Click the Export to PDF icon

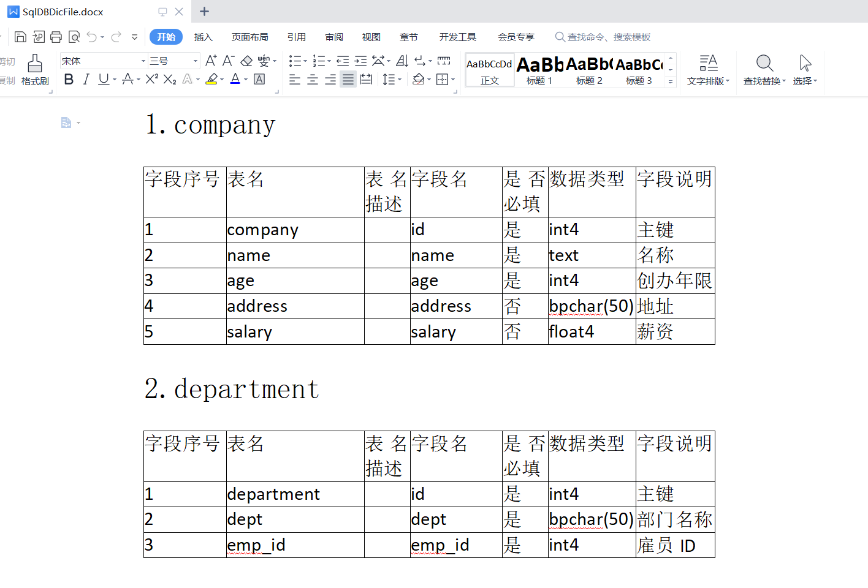click(39, 37)
